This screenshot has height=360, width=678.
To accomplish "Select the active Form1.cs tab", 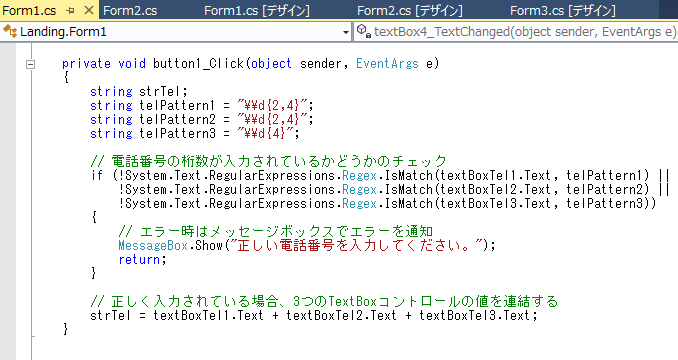I will point(29,10).
